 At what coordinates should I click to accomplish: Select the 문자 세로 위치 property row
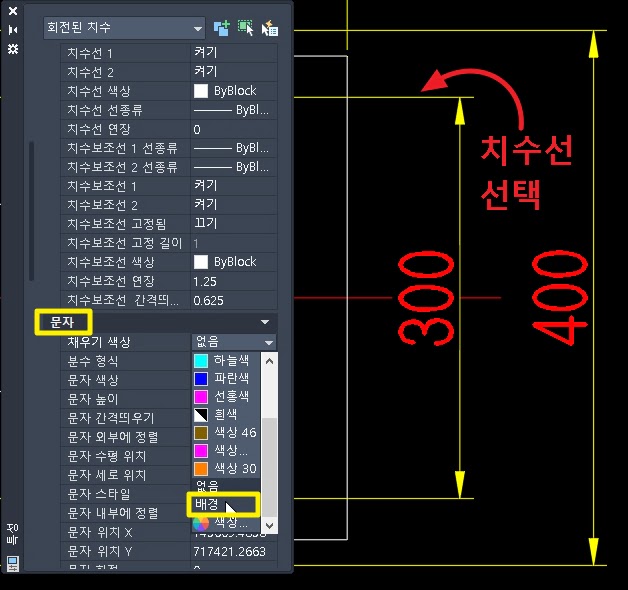click(125, 475)
